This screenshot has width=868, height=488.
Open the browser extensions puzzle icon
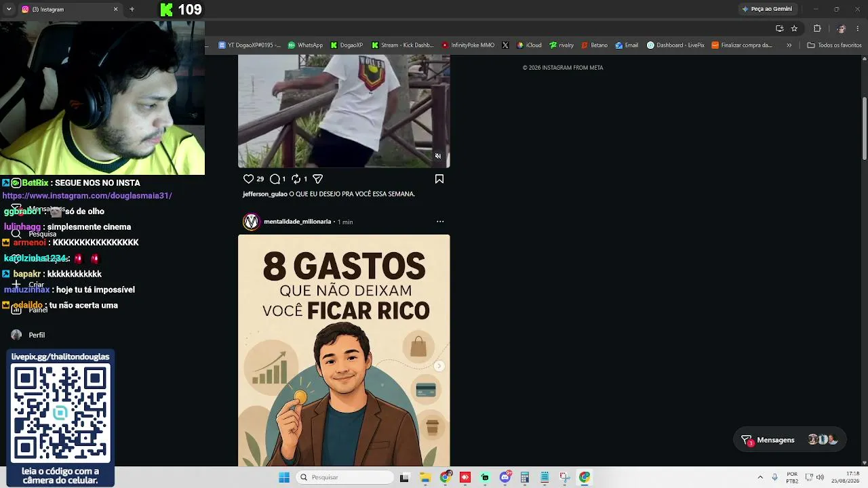tap(817, 28)
